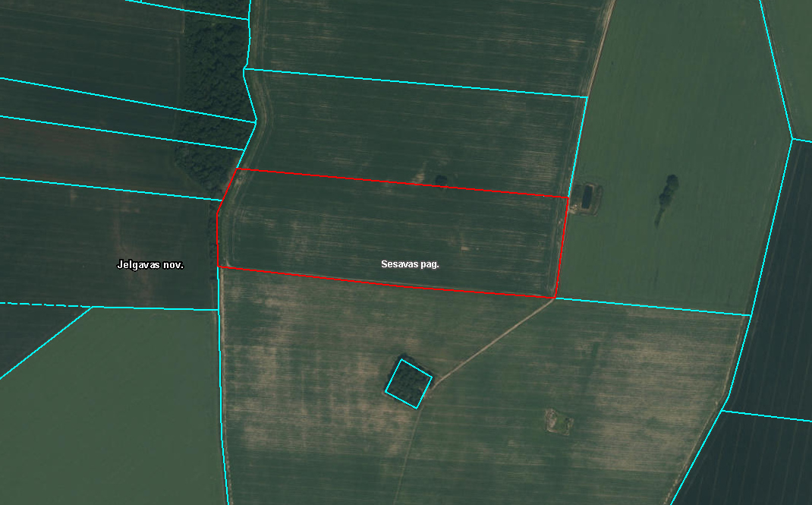Screen dimensions: 812x505
Task: Select the bright green field at bottom left
Action: click(112, 409)
